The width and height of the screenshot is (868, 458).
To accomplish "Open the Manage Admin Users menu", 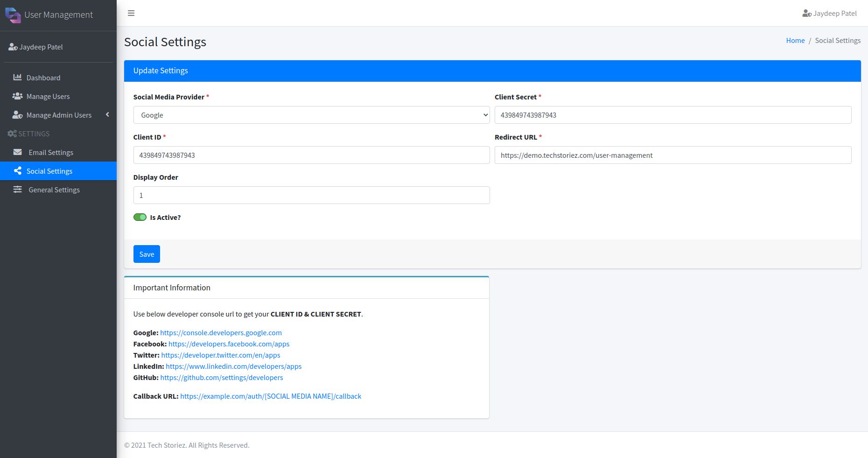I will 59,115.
